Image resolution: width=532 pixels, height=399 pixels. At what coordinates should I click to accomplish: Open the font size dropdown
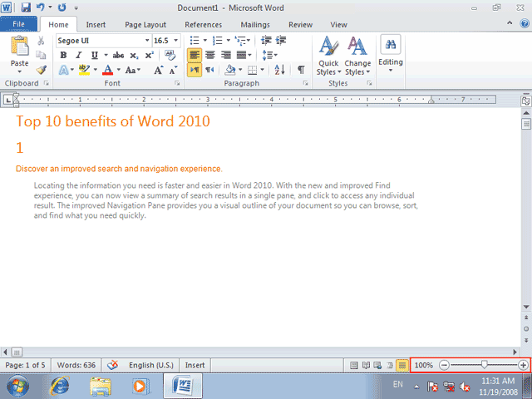click(175, 41)
